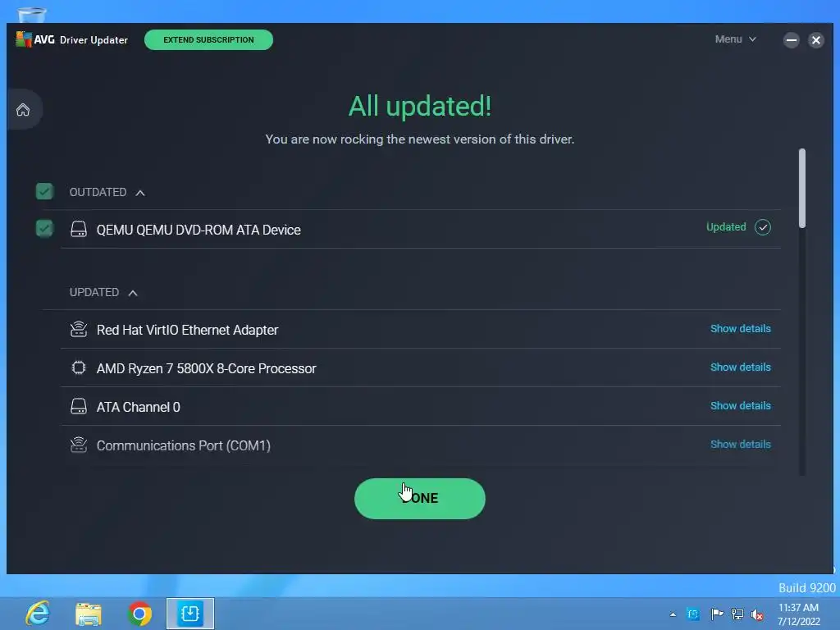
Task: Collapse the UPDATED section
Action: (133, 293)
